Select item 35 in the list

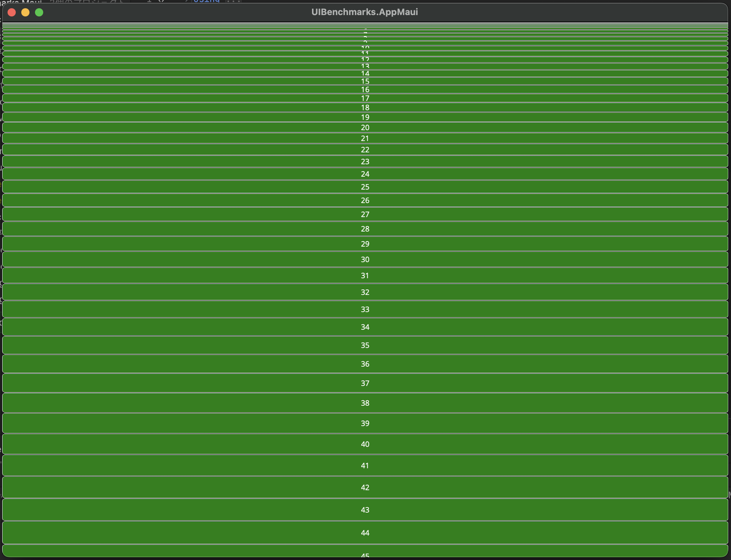click(x=365, y=345)
